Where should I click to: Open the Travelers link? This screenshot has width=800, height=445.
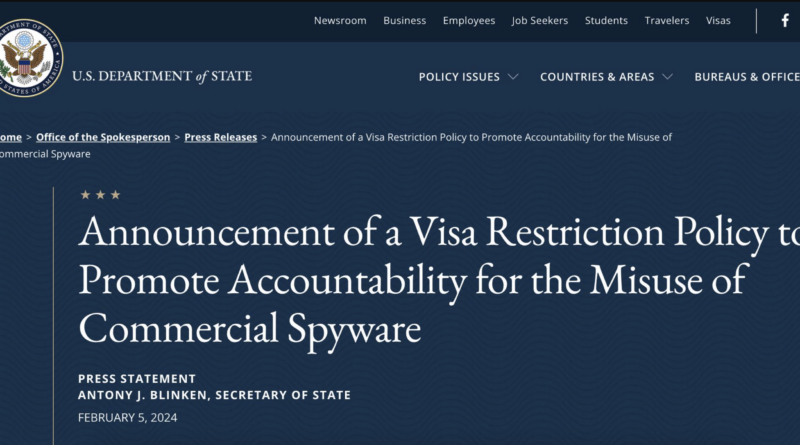click(667, 21)
